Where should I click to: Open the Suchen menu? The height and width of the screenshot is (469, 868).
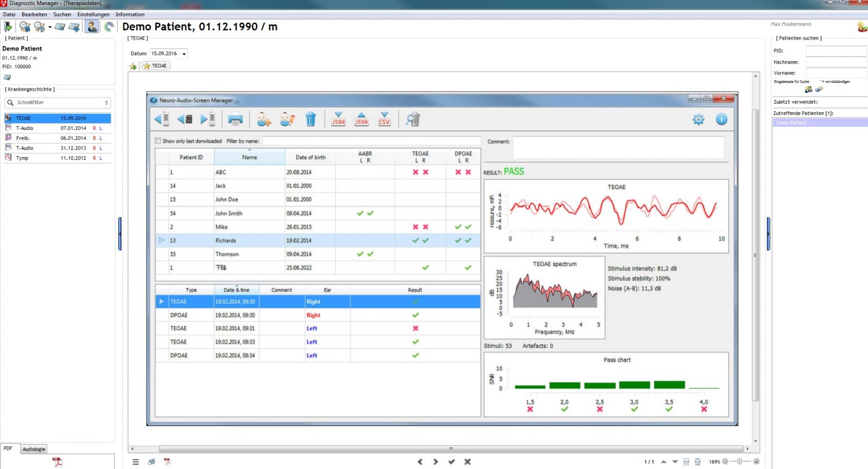coord(62,15)
